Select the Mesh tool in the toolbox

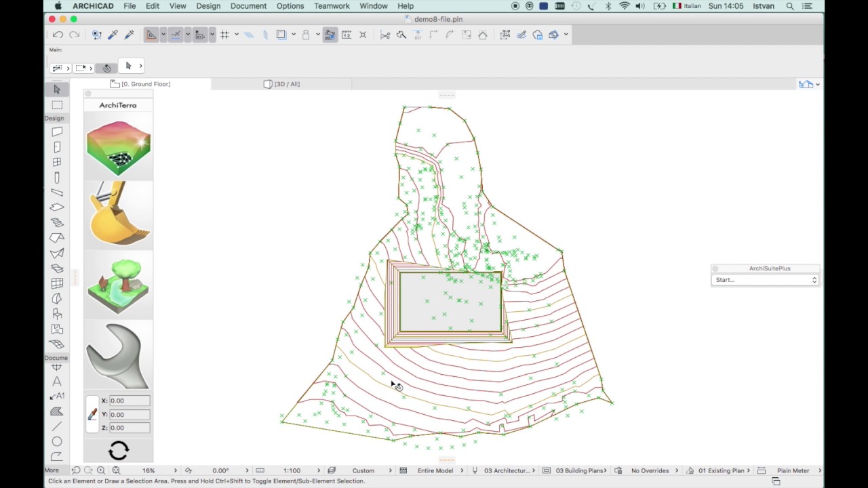(57, 344)
